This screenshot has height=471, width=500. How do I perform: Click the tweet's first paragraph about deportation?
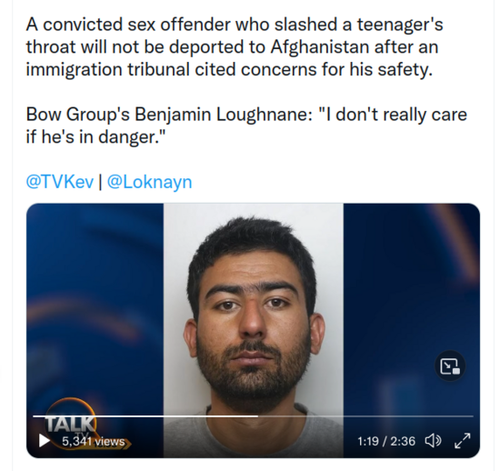[x=235, y=47]
